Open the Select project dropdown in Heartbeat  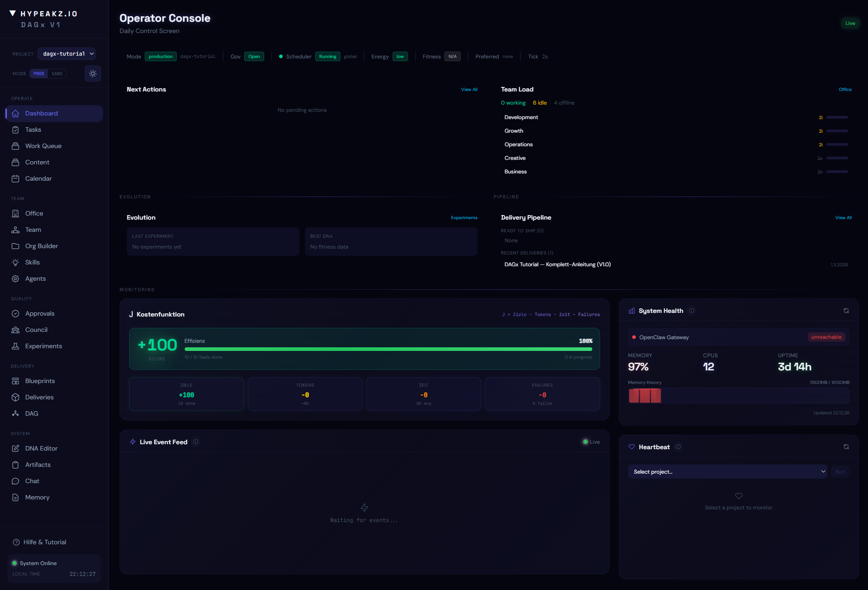728,471
